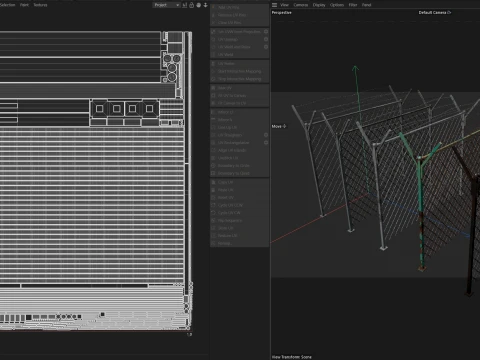This screenshot has width=480, height=360.
Task: Open the Paint menu in UV editor
Action: pyautogui.click(x=24, y=5)
